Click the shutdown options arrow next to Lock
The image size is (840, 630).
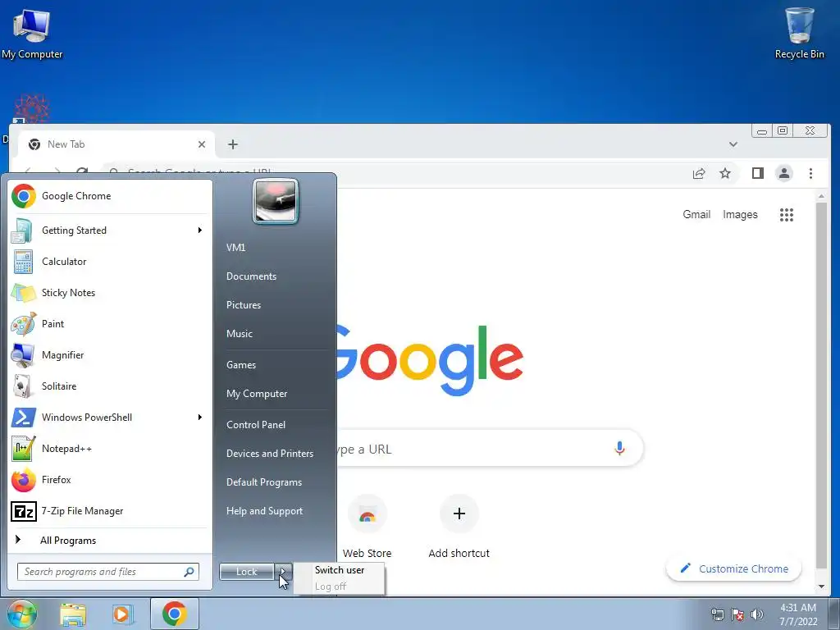click(x=283, y=572)
